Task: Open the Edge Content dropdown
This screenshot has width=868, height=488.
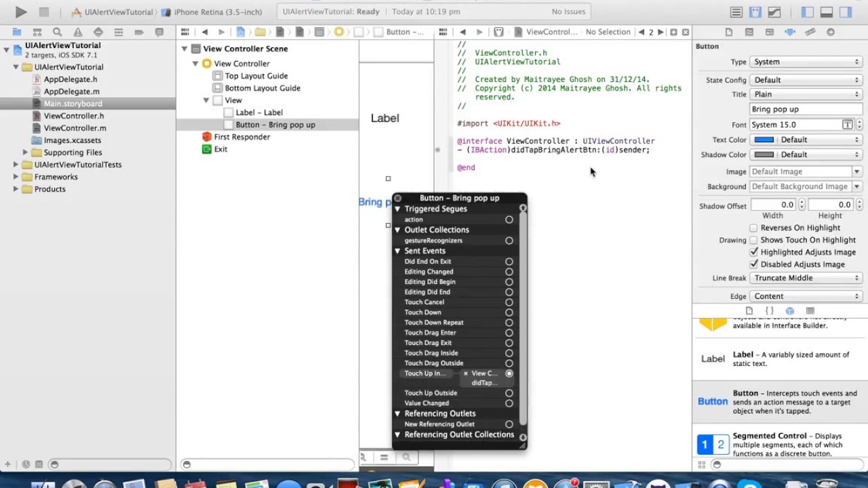Action: tap(806, 296)
